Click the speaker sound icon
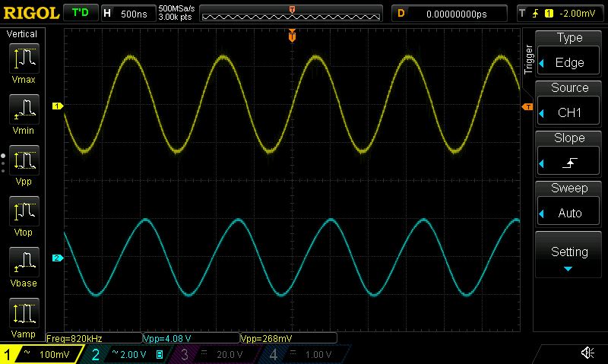Screen dimensions: 608x364 [587, 353]
